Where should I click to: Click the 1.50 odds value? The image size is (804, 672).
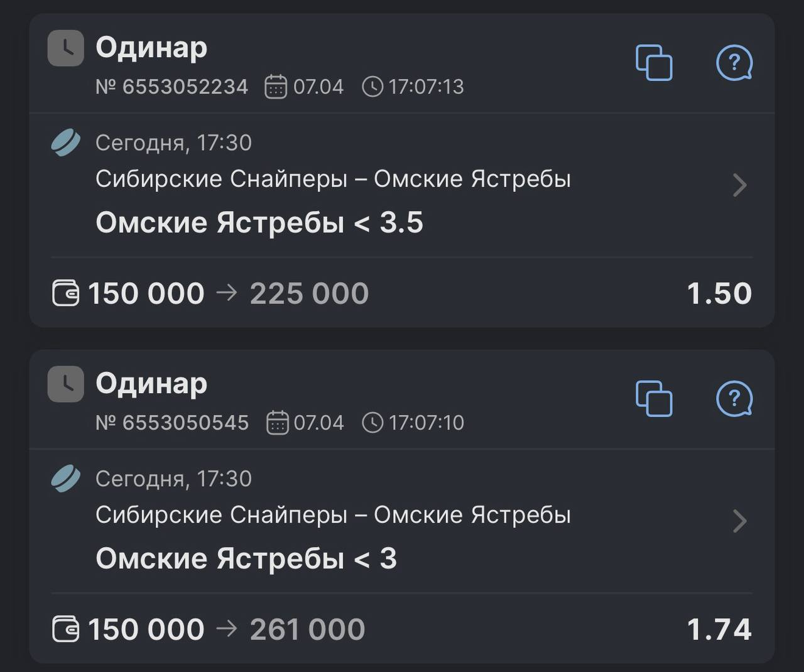click(719, 293)
